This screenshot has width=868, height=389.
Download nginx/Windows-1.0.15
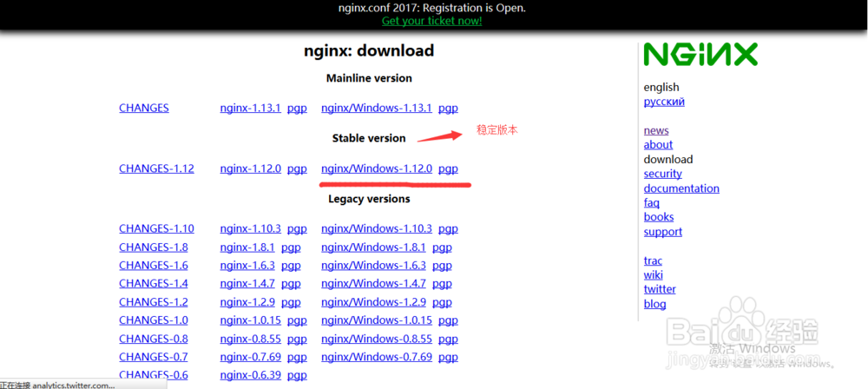click(x=377, y=320)
